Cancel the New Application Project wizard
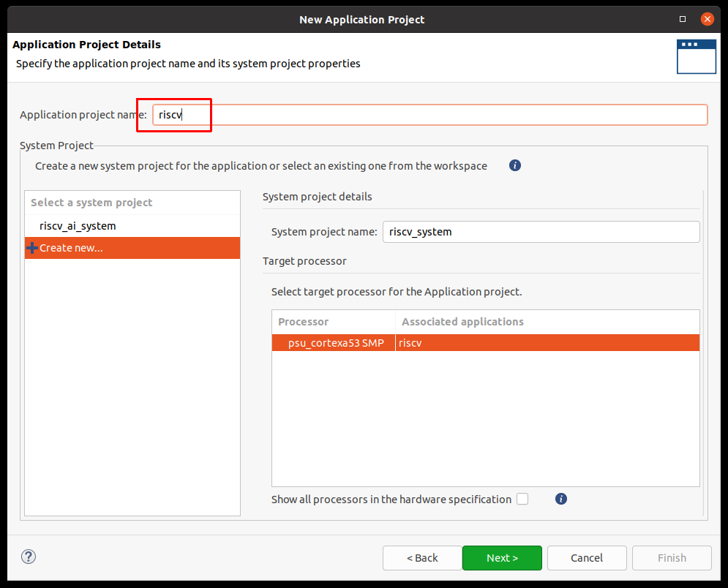Image resolution: width=728 pixels, height=588 pixels. tap(587, 558)
